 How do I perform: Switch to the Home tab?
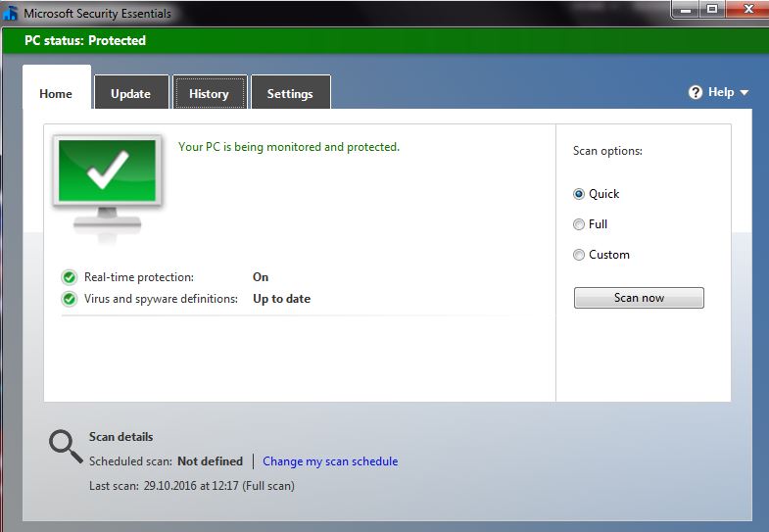[57, 87]
